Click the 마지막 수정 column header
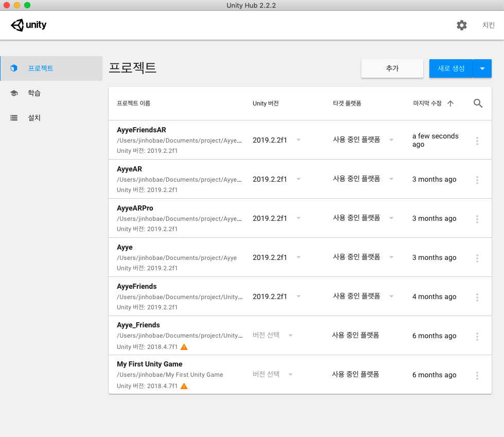 tap(427, 103)
